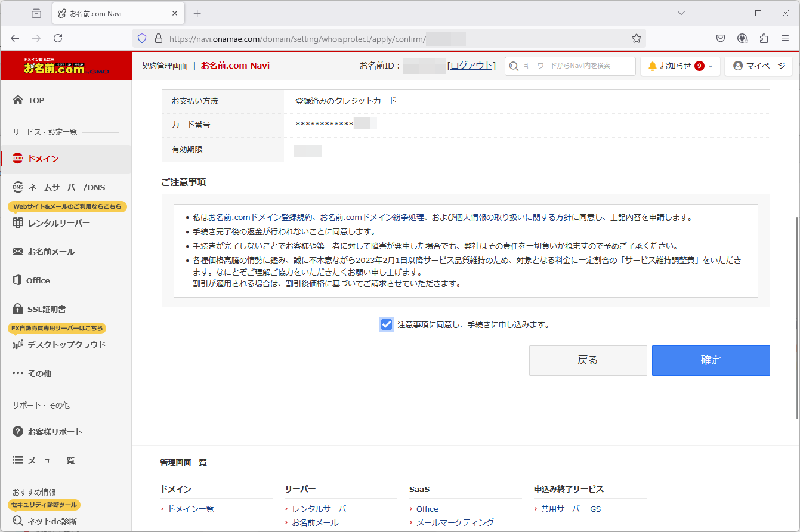Select ドメイン in the sidebar menu
Viewport: 800px width, 532px height.
coord(43,159)
